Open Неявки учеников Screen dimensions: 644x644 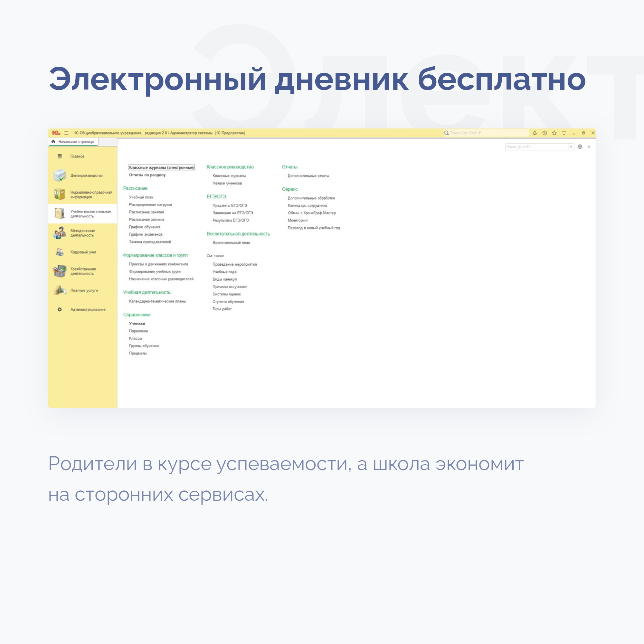tap(227, 183)
